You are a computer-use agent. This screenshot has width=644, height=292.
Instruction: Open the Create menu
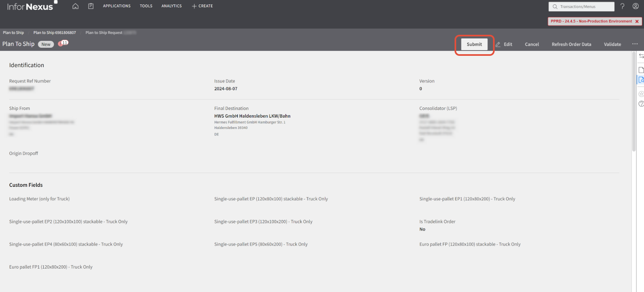click(x=202, y=6)
